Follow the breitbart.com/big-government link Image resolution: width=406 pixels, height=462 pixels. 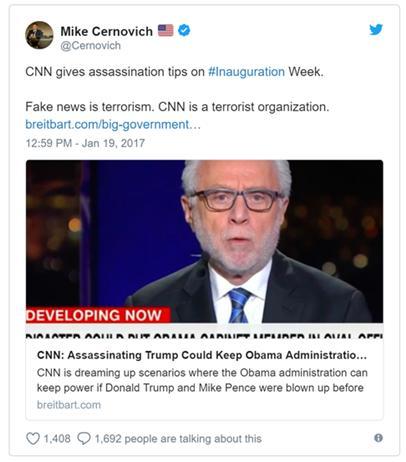pos(113,124)
